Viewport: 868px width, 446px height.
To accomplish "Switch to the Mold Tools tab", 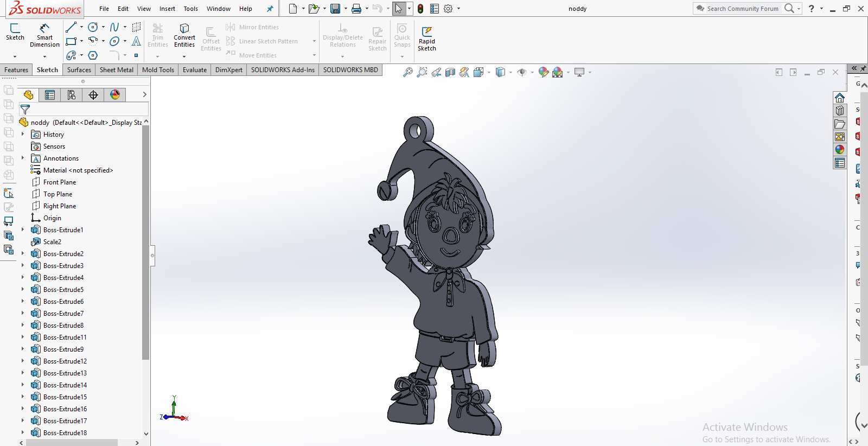I will [x=158, y=70].
